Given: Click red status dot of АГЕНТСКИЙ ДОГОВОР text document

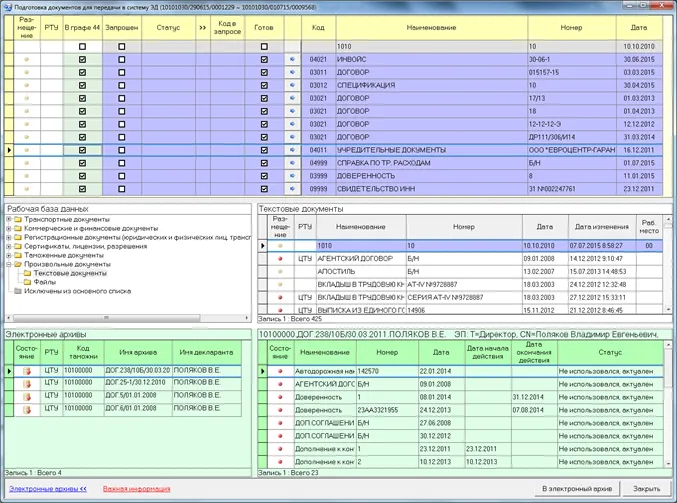Looking at the screenshot, I should (280, 259).
